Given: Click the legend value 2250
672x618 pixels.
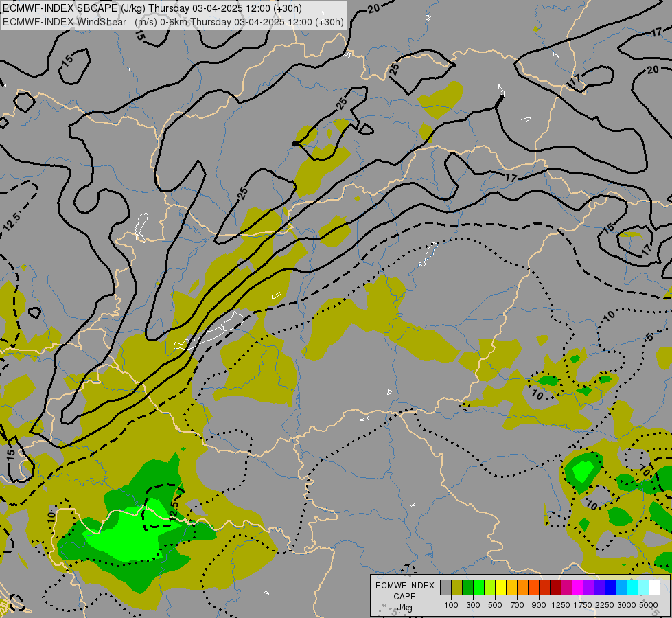Looking at the screenshot, I should (x=605, y=605).
